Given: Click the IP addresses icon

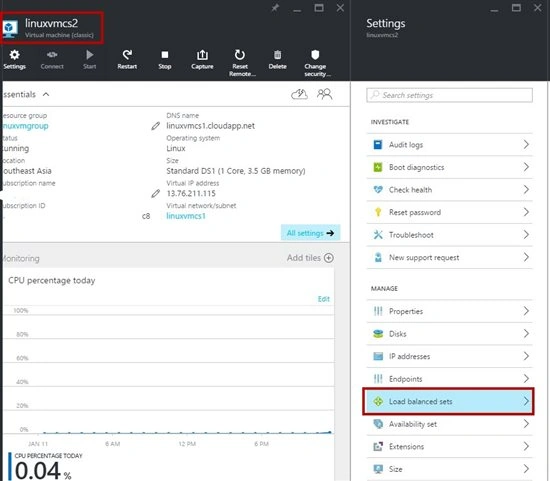Looking at the screenshot, I should tap(378, 356).
